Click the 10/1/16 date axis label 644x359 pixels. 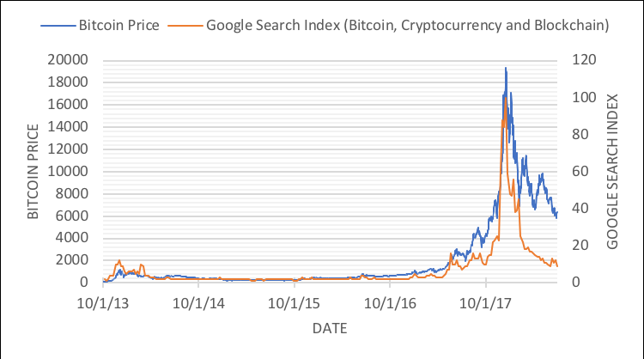pyautogui.click(x=392, y=301)
